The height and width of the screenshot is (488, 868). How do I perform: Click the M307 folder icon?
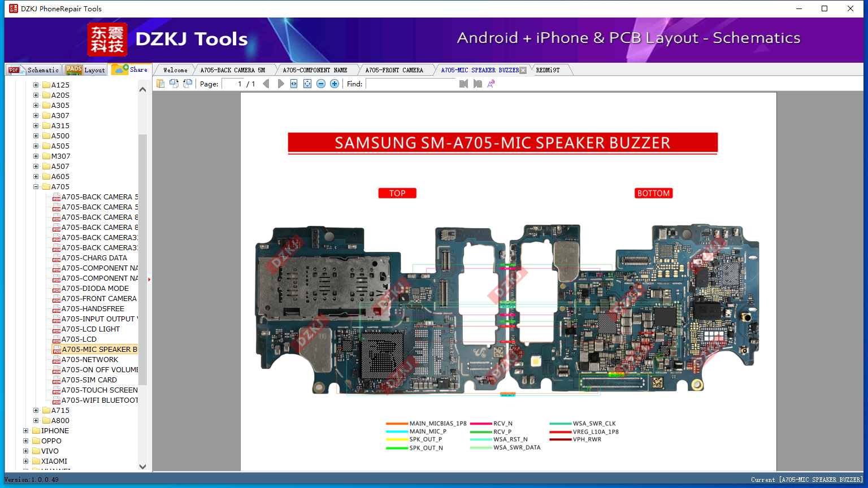click(46, 156)
